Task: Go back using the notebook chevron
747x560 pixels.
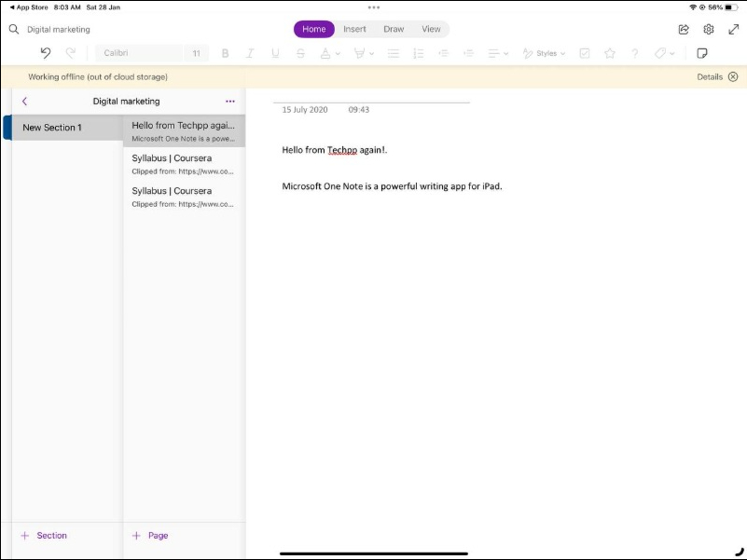Action: pyautogui.click(x=24, y=101)
